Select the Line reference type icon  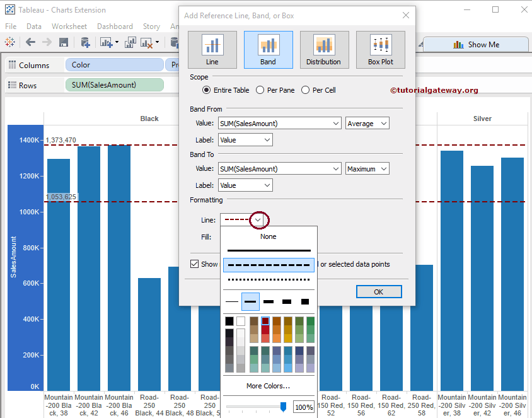212,49
